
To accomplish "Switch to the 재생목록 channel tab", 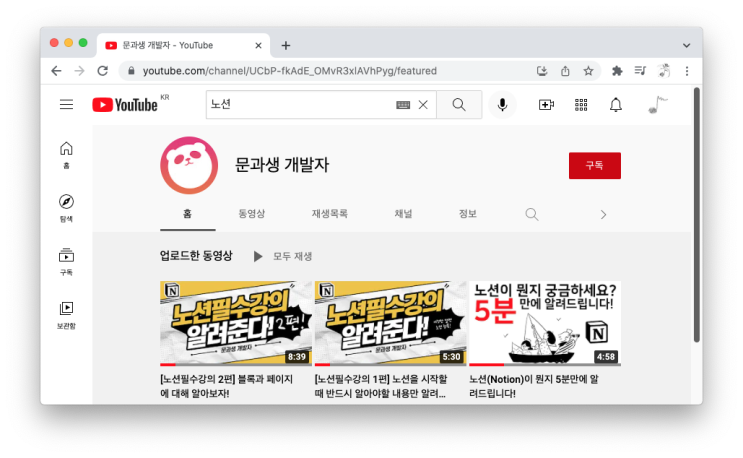I will pyautogui.click(x=329, y=214).
